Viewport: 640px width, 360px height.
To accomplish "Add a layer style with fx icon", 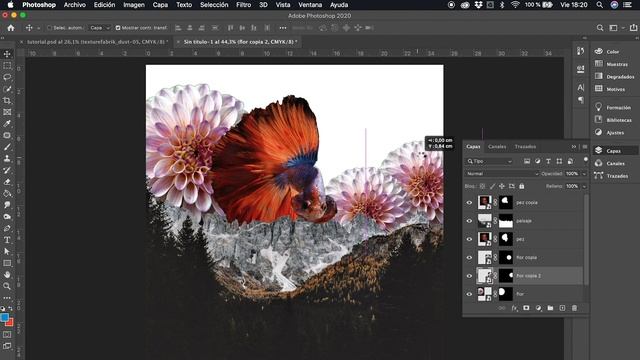I will point(514,308).
